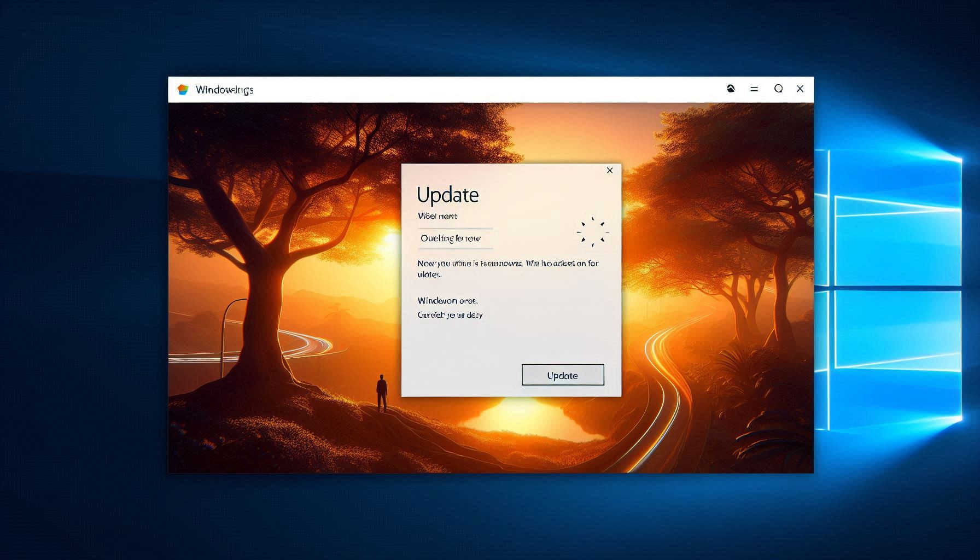This screenshot has width=980, height=560.
Task: Click the X icon inside the Update dialog
Action: (610, 170)
